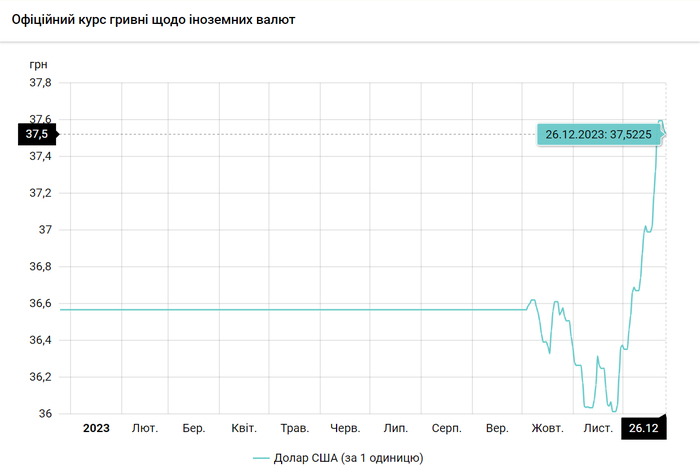Image resolution: width=700 pixels, height=470 pixels.
Task: Click the Лют. month label
Action: coord(145,428)
